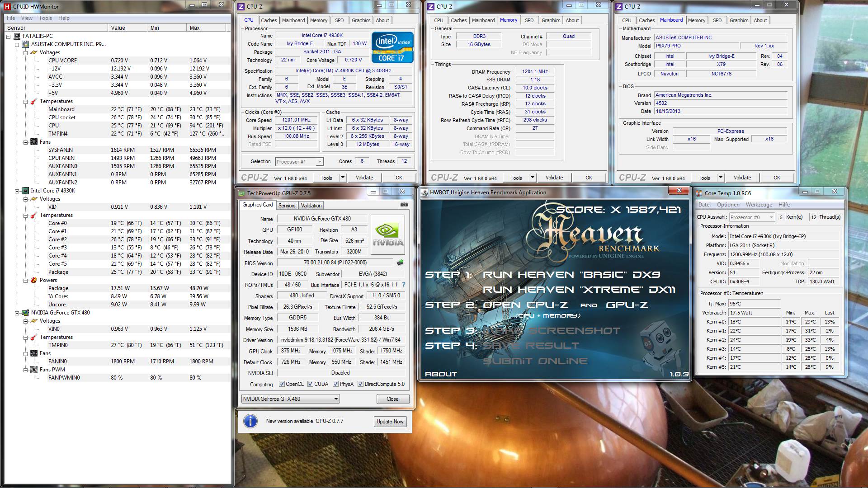Click the NVIDIA logo in GPU-Z
The width and height of the screenshot is (868, 488).
point(388,235)
